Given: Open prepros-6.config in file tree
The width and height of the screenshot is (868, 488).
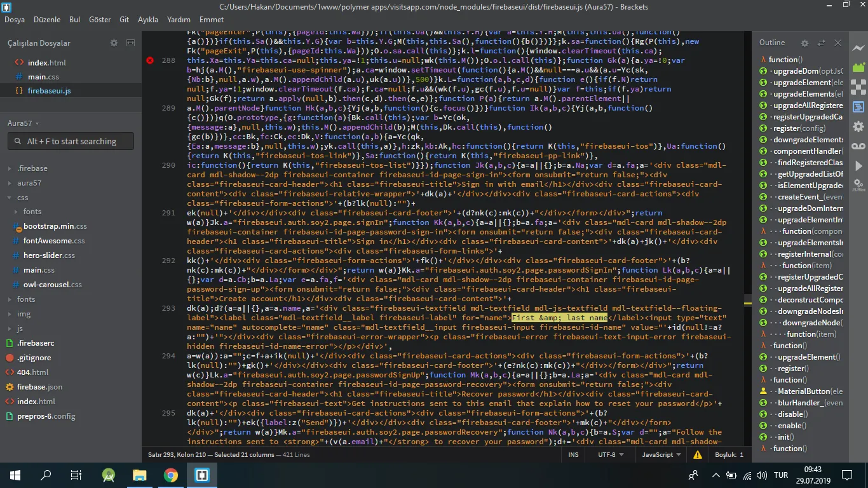Looking at the screenshot, I should [46, 416].
